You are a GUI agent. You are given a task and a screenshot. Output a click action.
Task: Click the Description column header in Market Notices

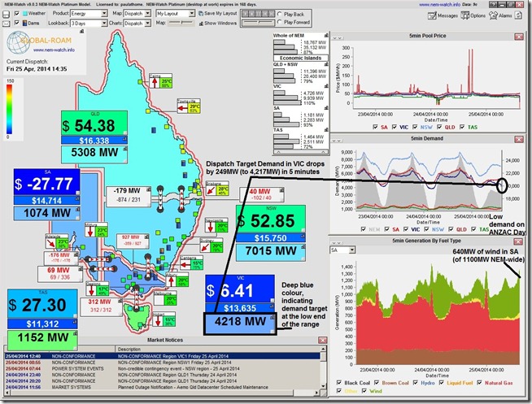point(217,349)
